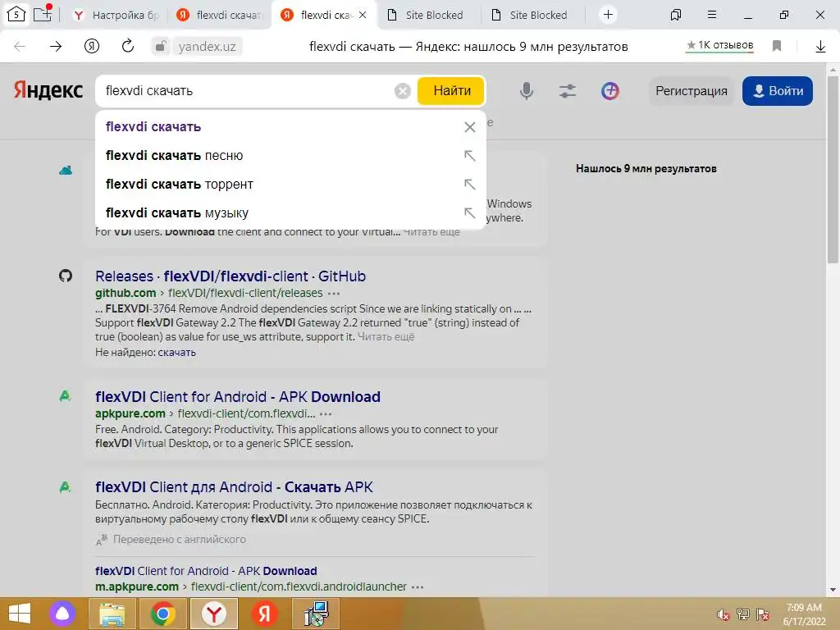Click the site lock security icon
This screenshot has height=630, width=840.
(160, 47)
